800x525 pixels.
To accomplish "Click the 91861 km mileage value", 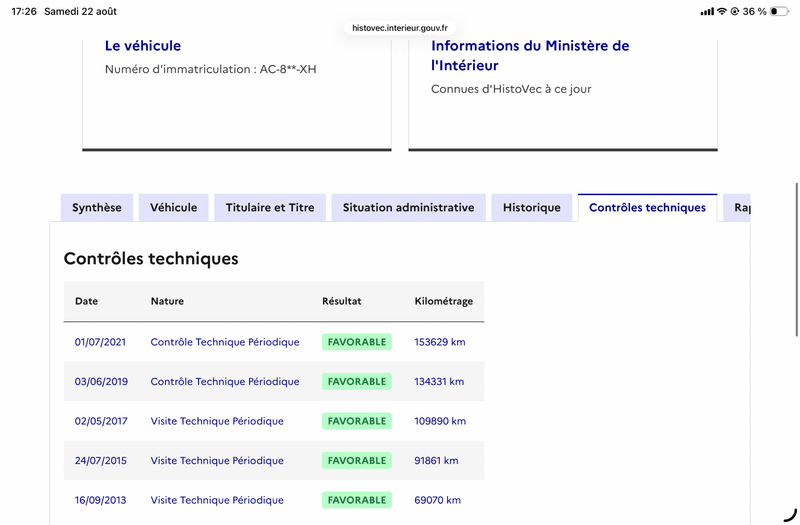I will [x=436, y=460].
